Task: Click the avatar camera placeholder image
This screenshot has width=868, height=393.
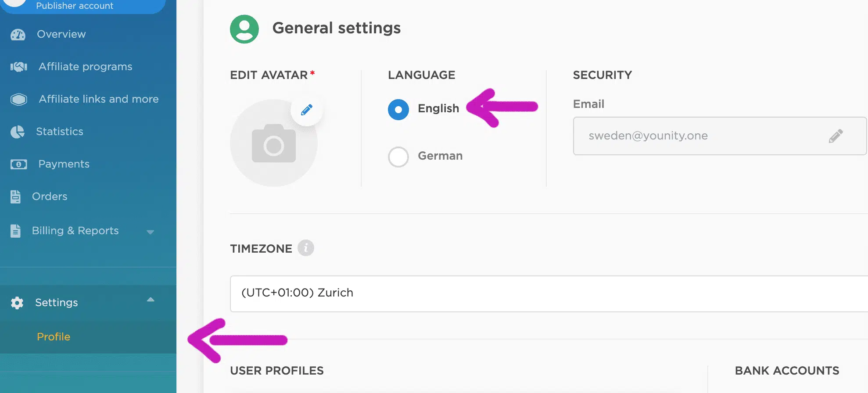Action: tap(273, 143)
